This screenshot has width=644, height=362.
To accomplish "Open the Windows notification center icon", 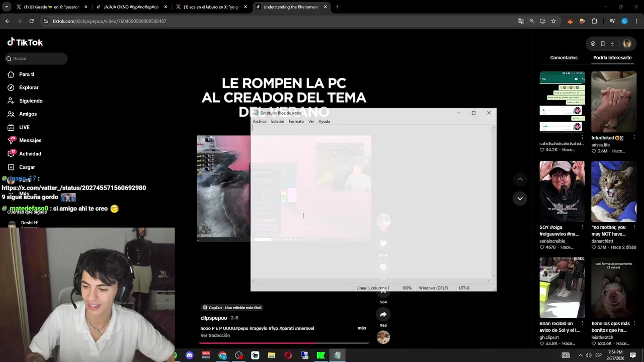I will [x=633, y=355].
